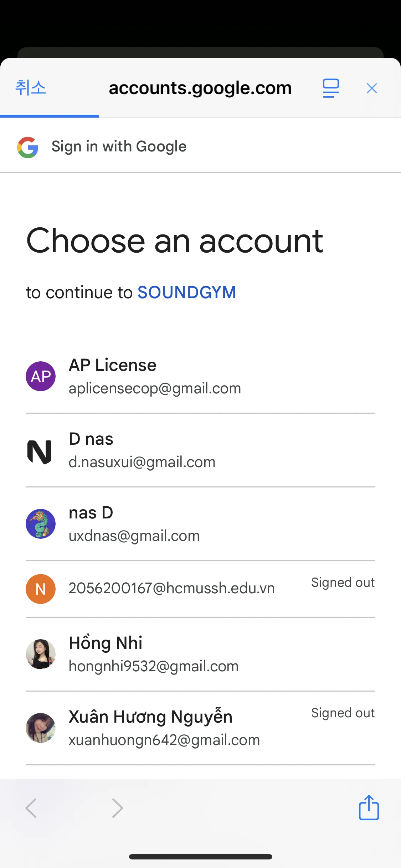Screen dimensions: 401x868
Task: Tap the 취소 cancel button
Action: pyautogui.click(x=31, y=88)
